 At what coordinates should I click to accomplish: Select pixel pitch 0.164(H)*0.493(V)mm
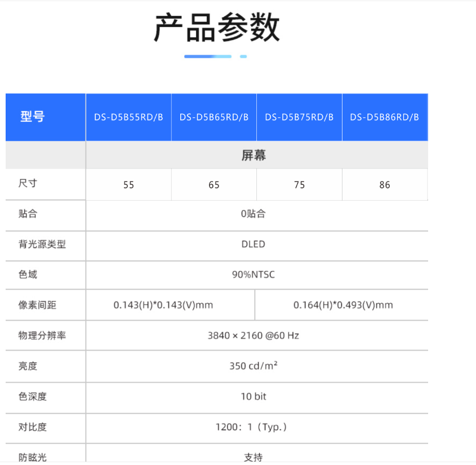point(343,305)
